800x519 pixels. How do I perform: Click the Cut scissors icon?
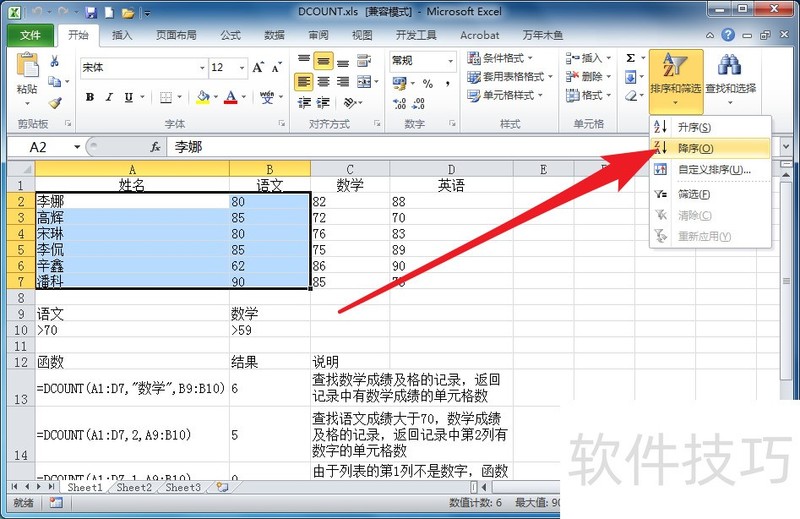pos(54,61)
